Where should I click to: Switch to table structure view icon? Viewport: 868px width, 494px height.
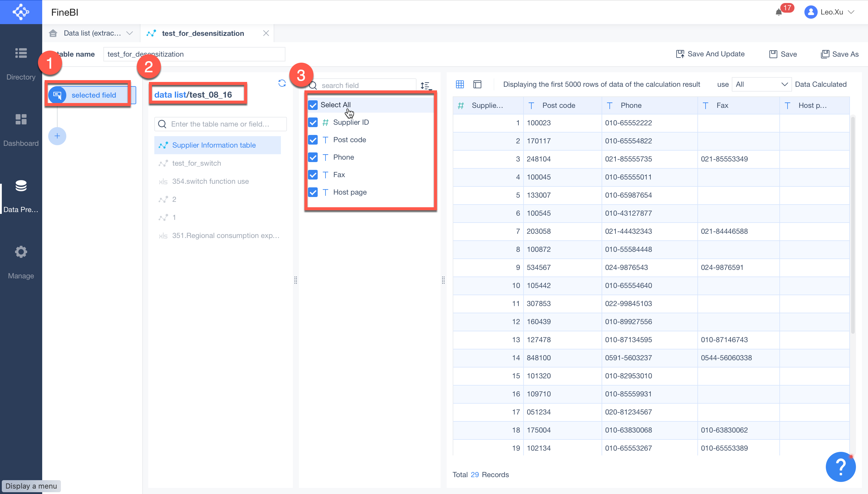tap(477, 84)
